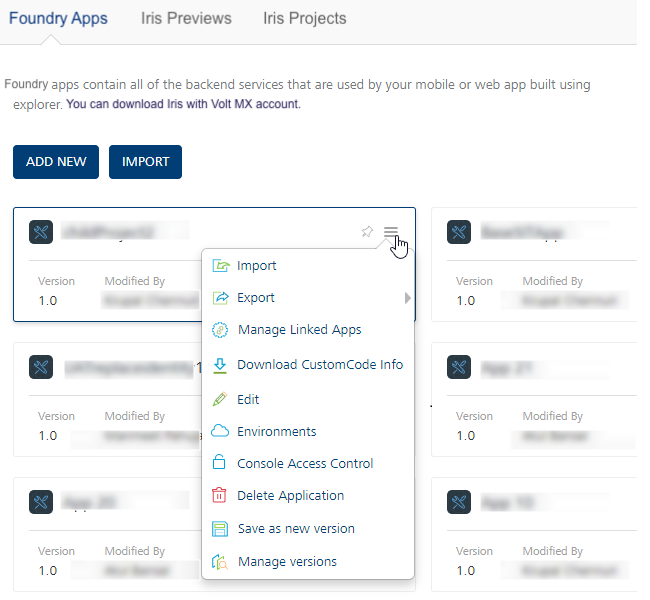Click the Manage versions icon
650x600 pixels.
pyautogui.click(x=221, y=562)
